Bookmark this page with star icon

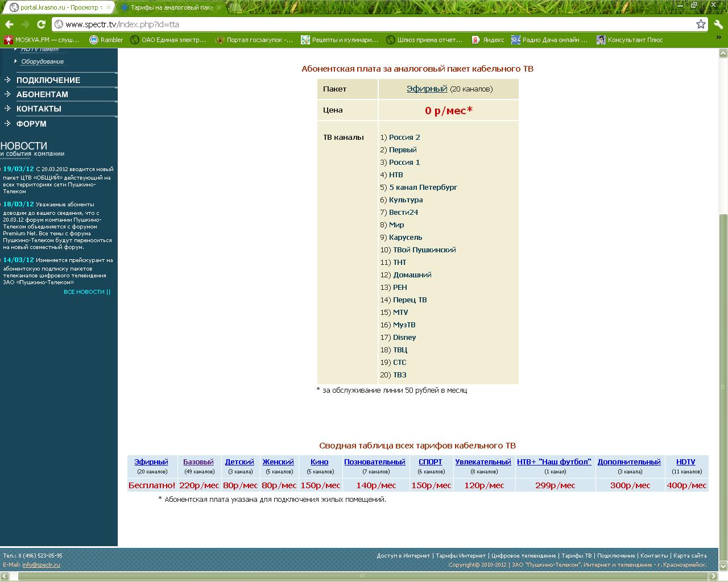tap(701, 24)
